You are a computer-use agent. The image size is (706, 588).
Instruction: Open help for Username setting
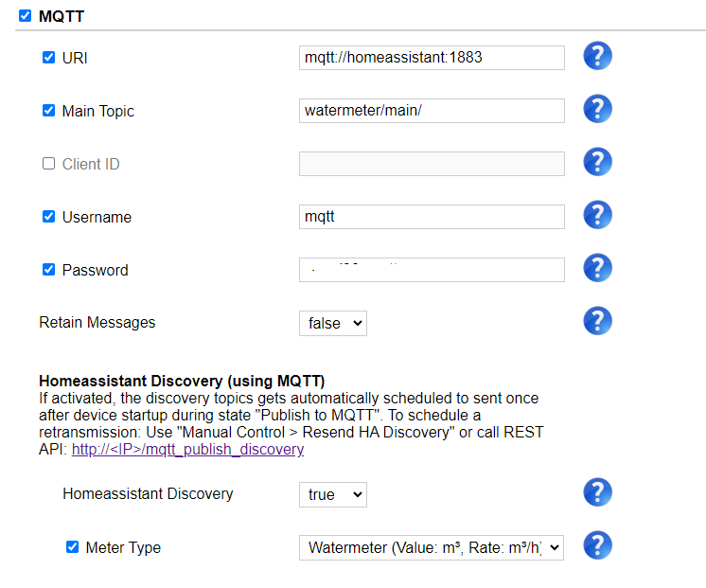pos(597,215)
